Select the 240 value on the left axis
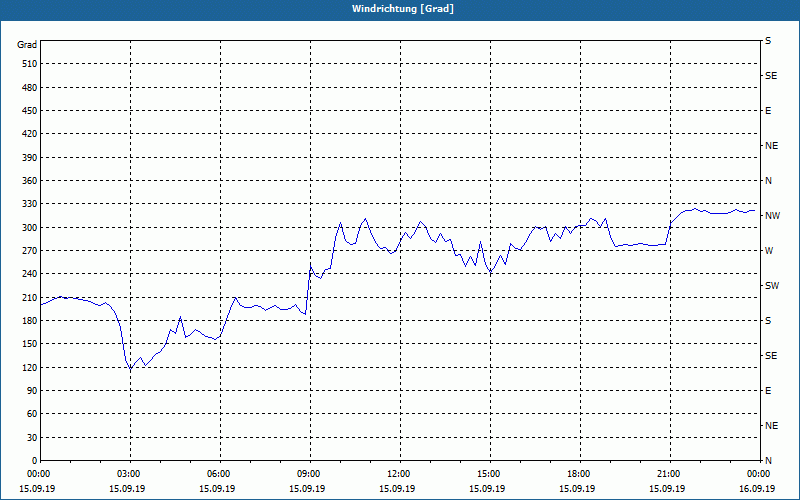The height and width of the screenshot is (500, 800). [x=30, y=274]
